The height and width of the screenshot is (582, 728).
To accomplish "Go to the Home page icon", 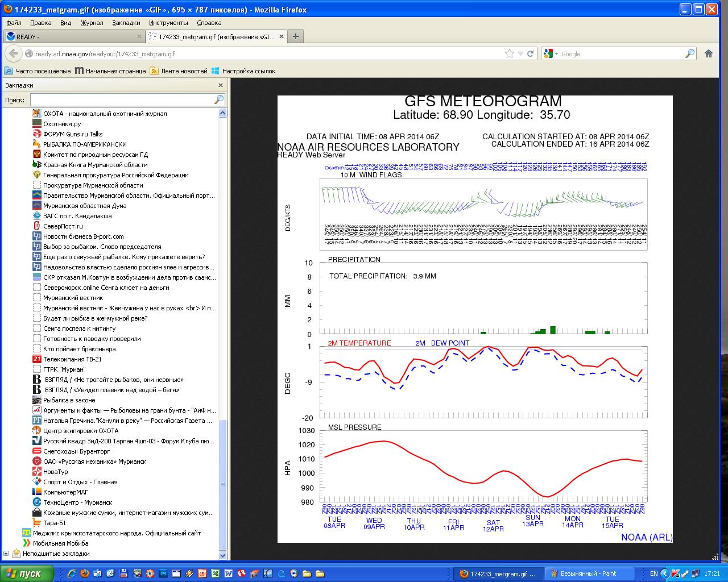I will [x=709, y=53].
